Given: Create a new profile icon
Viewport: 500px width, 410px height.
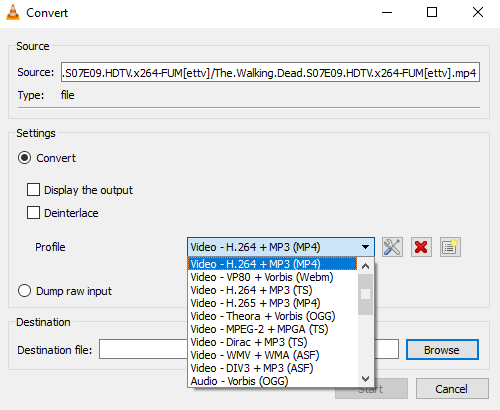Looking at the screenshot, I should (450, 247).
